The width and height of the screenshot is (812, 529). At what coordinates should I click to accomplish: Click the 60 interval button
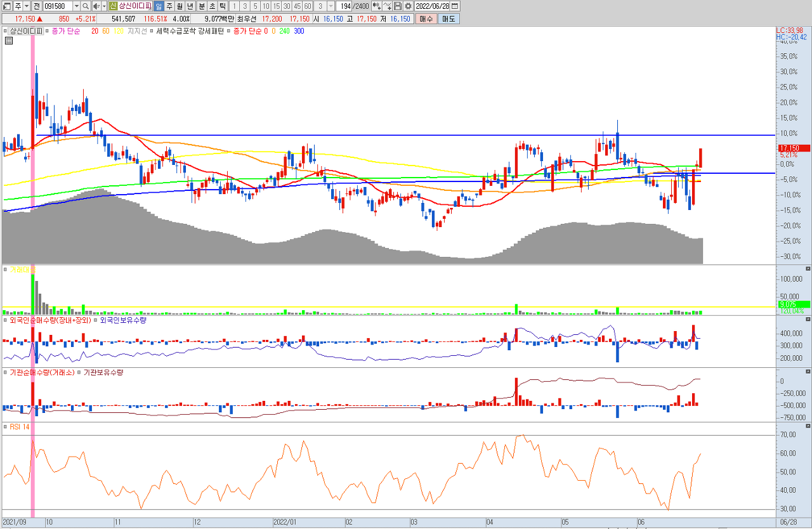coord(308,6)
